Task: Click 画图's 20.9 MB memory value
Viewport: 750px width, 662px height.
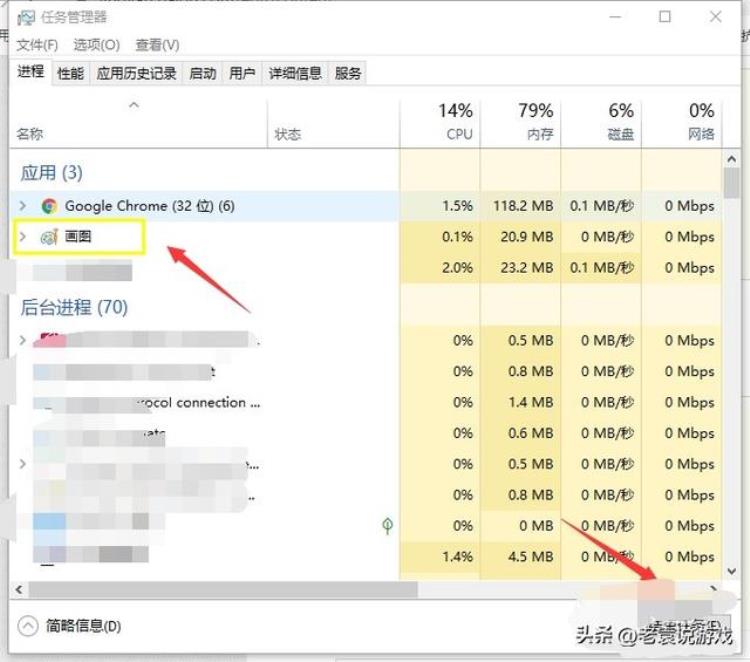Action: [x=527, y=237]
